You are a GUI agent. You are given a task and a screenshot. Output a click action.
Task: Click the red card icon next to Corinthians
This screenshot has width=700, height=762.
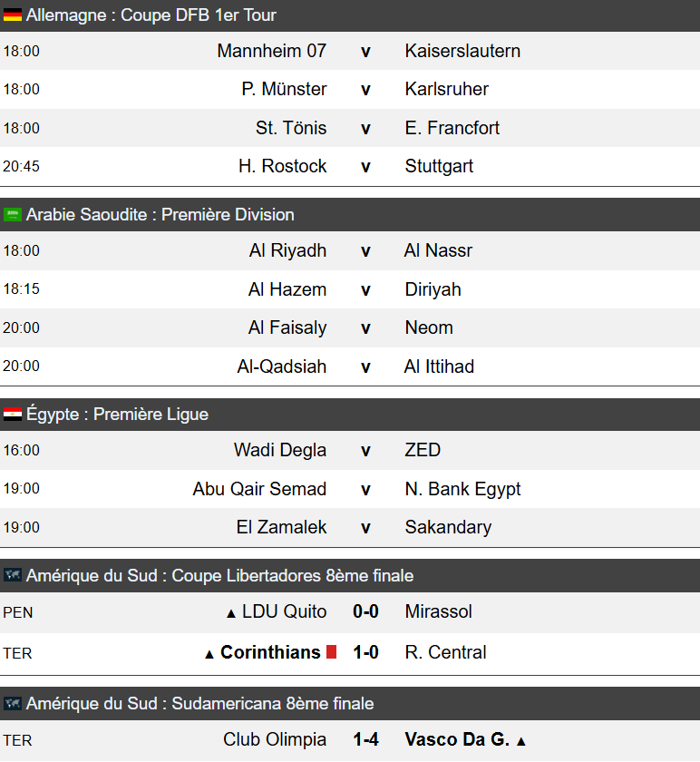click(x=331, y=651)
